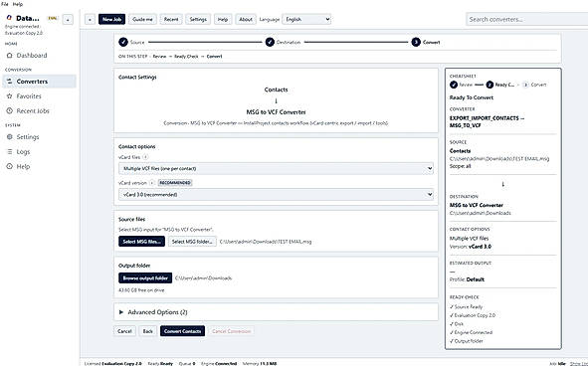Click the EVAL badge near app name
The height and width of the screenshot is (366, 588).
click(x=52, y=18)
